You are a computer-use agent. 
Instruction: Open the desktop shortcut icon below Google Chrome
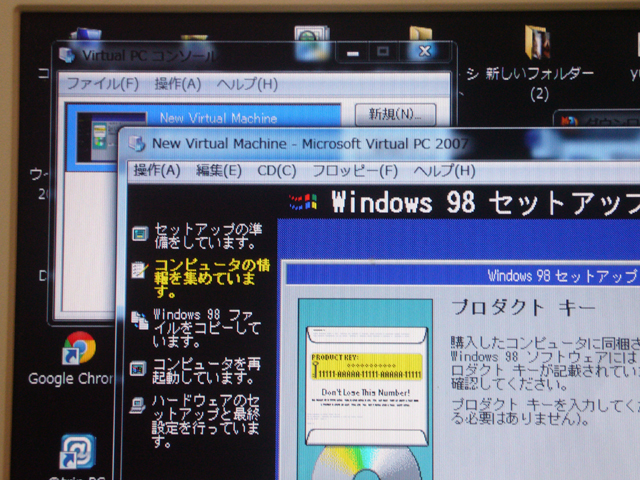pyautogui.click(x=78, y=452)
